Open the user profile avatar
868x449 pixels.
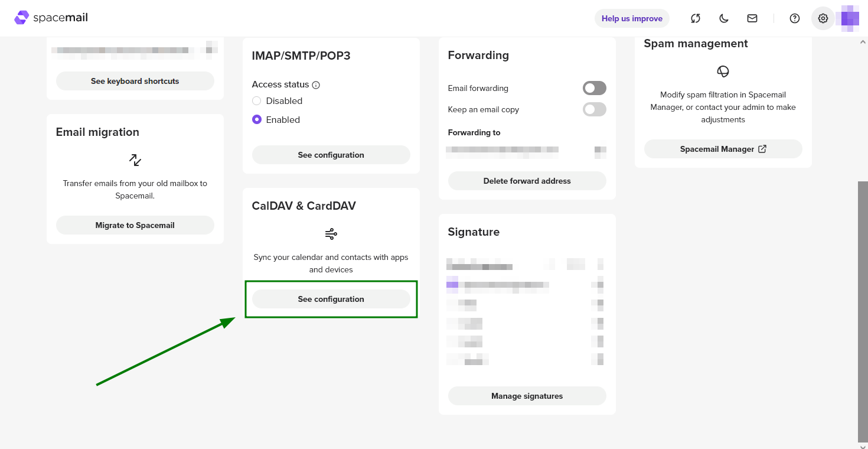point(850,18)
